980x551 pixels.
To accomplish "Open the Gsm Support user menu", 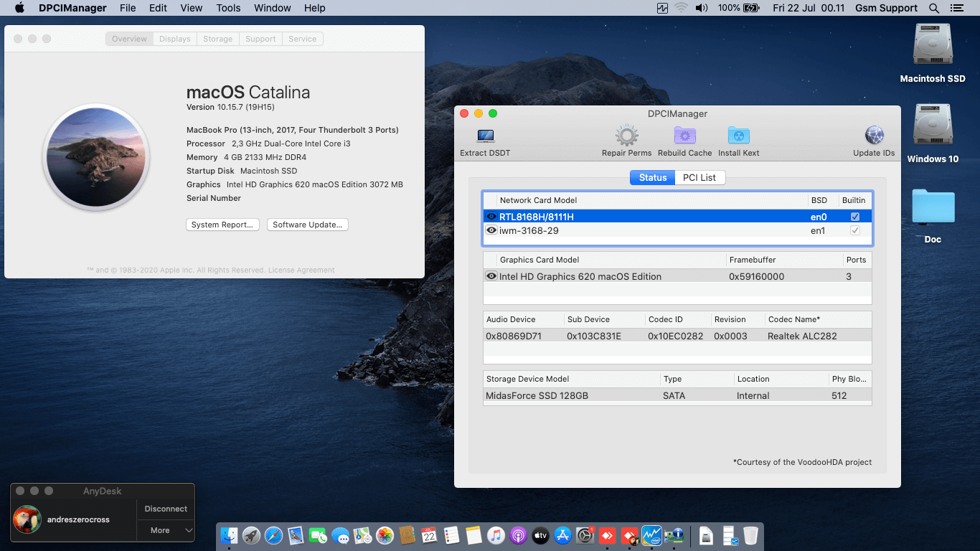I will (886, 8).
